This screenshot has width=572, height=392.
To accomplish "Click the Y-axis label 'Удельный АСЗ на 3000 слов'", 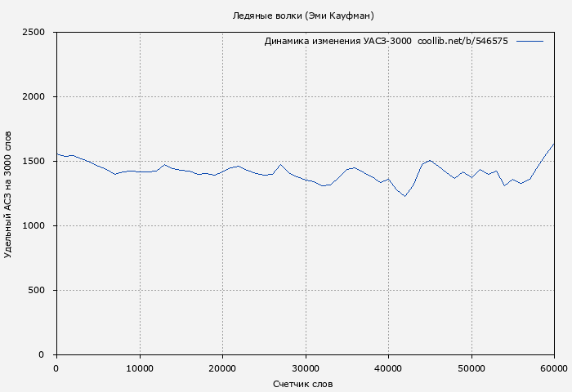I will (8, 194).
